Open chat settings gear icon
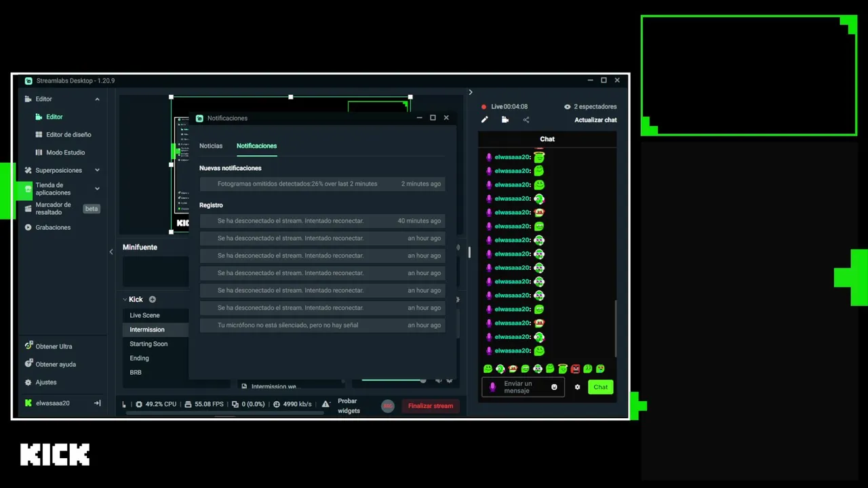The height and width of the screenshot is (488, 868). pos(578,387)
